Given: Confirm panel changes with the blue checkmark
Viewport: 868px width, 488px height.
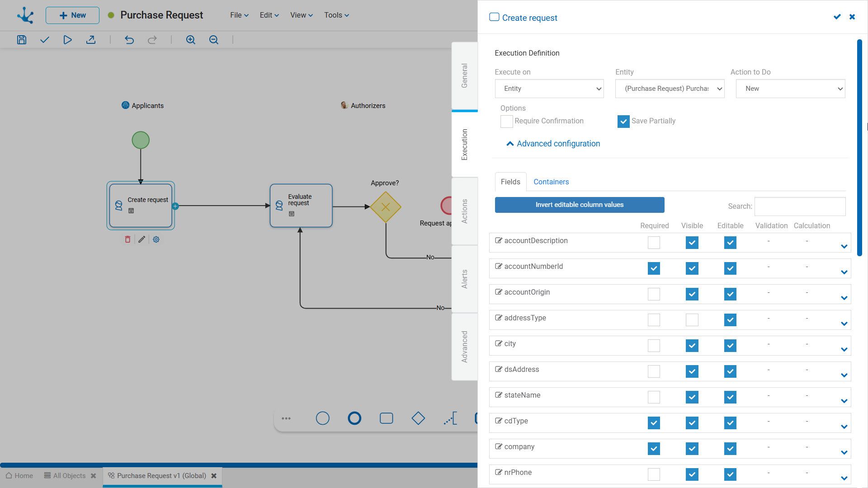Looking at the screenshot, I should pos(837,17).
